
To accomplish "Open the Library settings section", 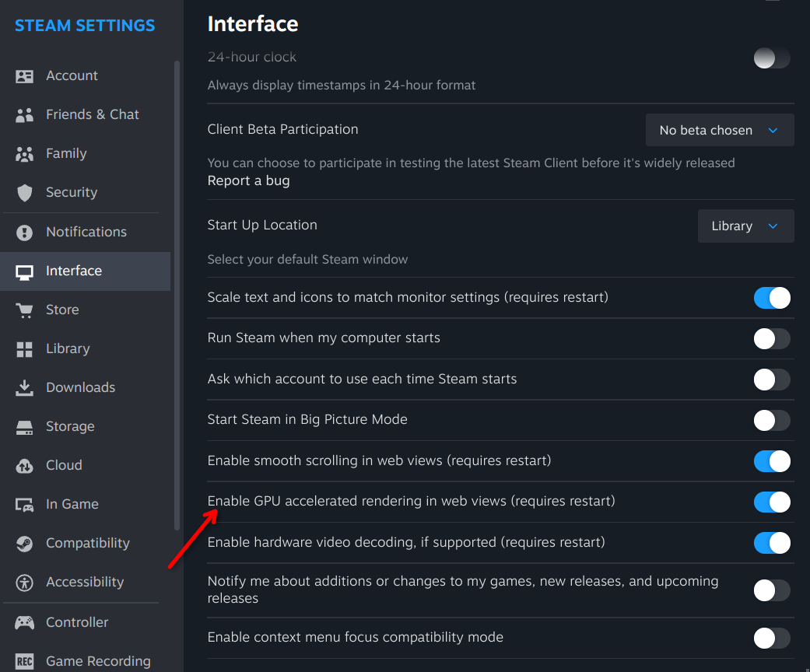I will (68, 348).
